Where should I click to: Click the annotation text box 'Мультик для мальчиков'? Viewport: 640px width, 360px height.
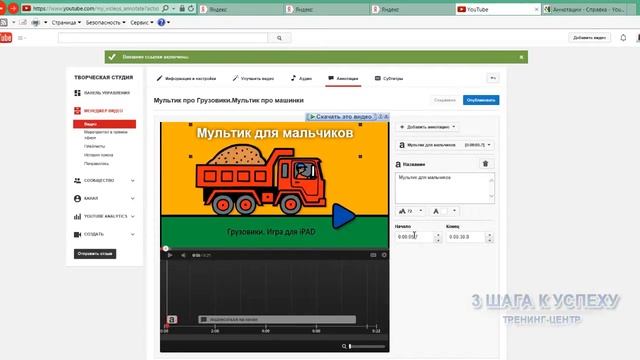[x=445, y=188]
